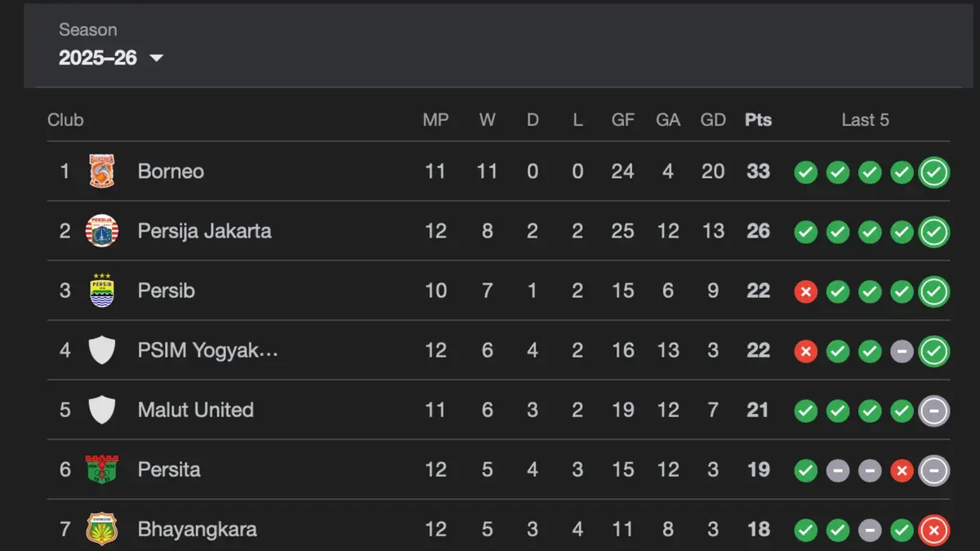Click the Borneo club crest icon
Screen dimensions: 980x551
102,171
